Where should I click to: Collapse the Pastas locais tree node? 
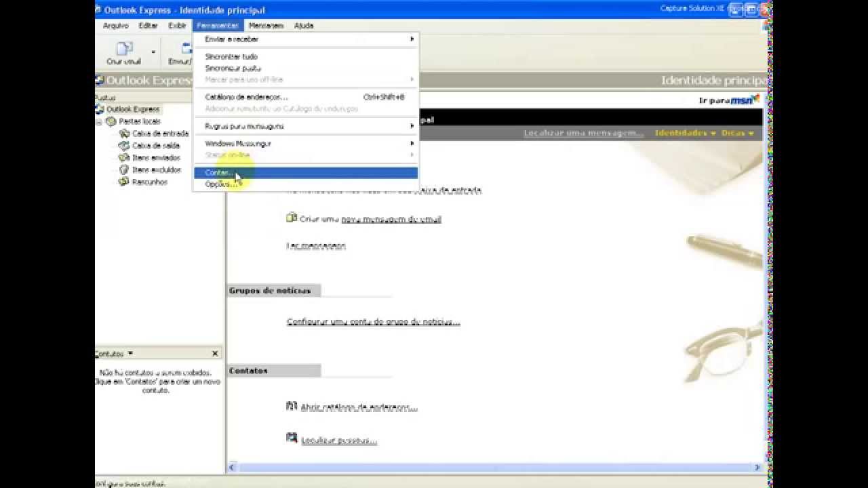[99, 122]
